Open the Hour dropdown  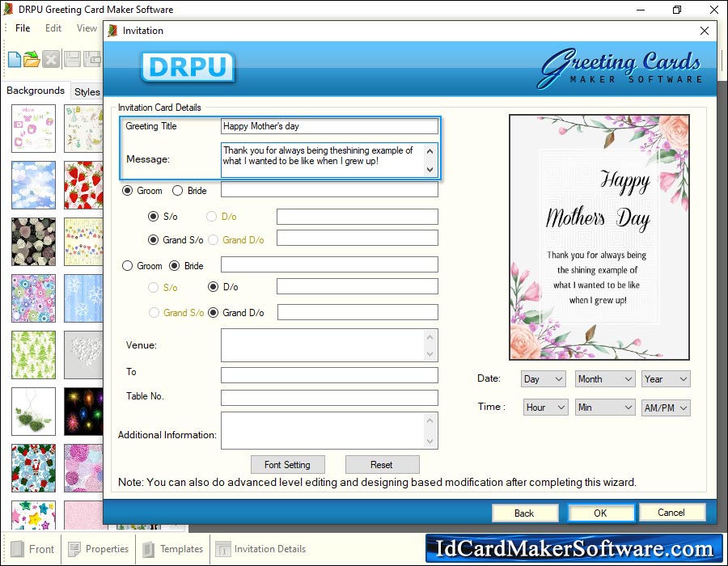[545, 408]
